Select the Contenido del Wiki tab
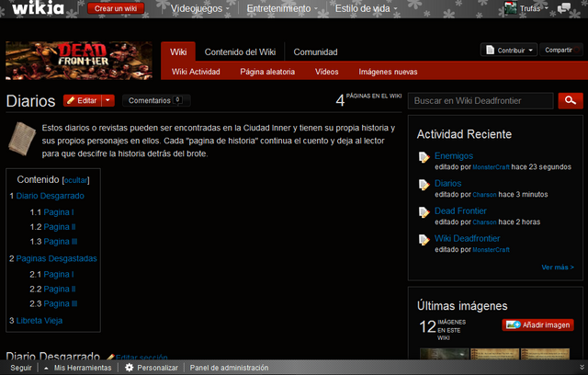Image resolution: width=588 pixels, height=375 pixels. tap(240, 51)
